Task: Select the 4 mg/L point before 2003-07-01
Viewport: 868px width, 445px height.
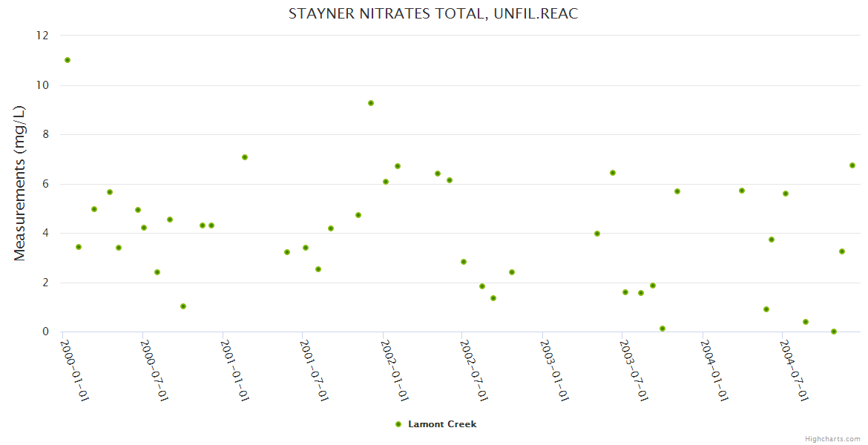Action: [597, 234]
